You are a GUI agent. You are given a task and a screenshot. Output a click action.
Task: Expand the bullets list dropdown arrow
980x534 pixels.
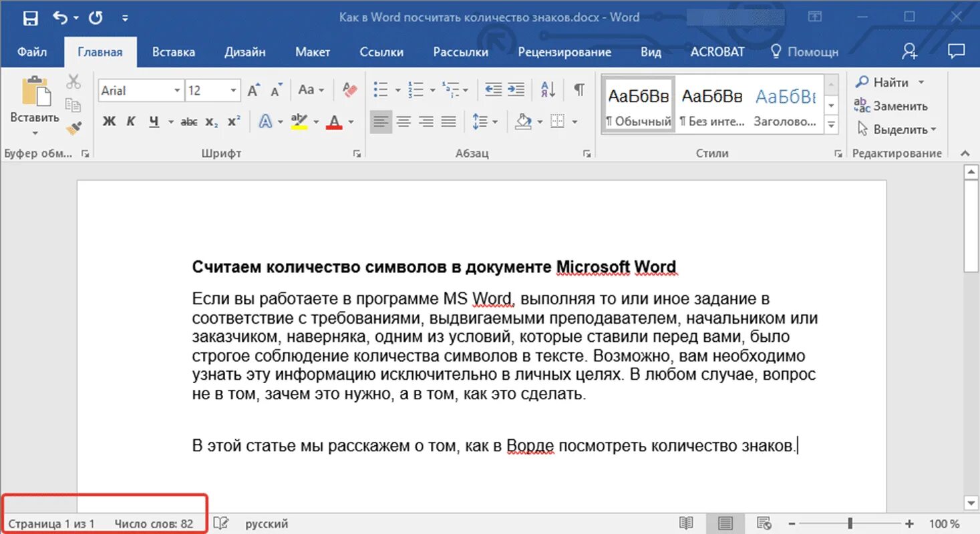coord(397,90)
